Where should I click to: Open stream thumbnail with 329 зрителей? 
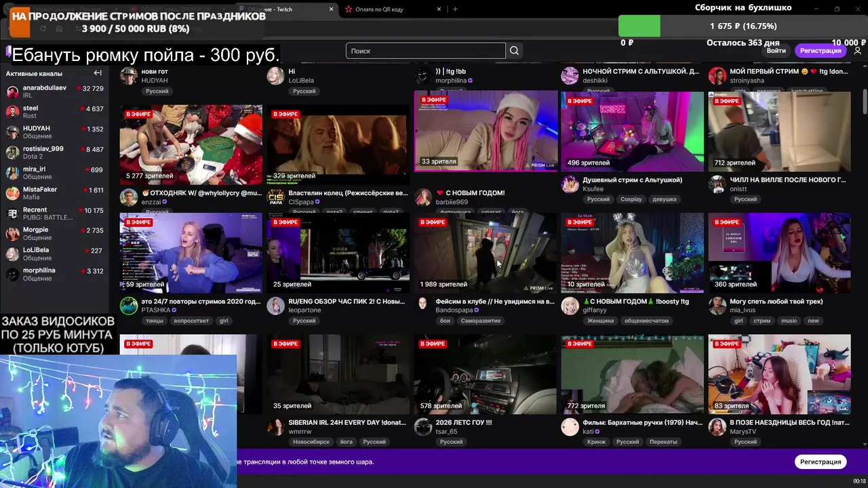click(338, 144)
